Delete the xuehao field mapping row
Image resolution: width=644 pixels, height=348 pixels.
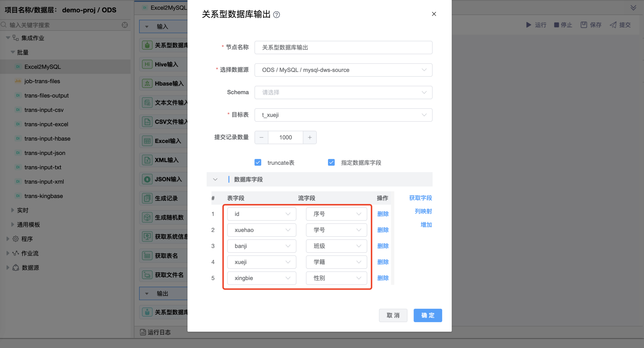[x=383, y=230]
